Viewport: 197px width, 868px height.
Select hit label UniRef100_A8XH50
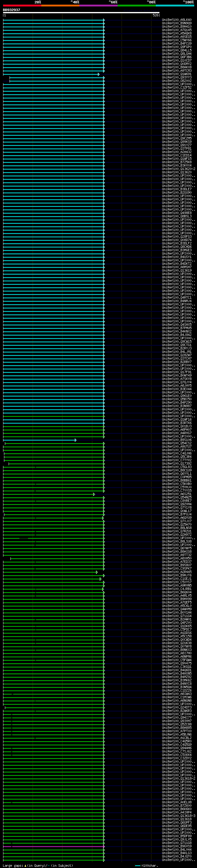tap(177, 558)
